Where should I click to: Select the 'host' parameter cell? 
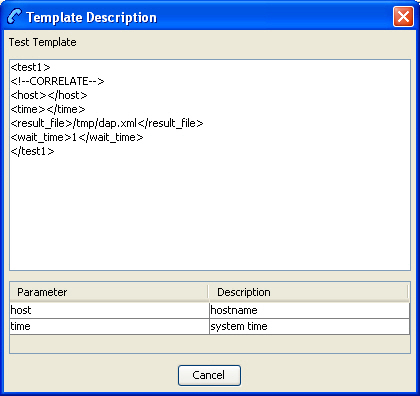point(109,310)
